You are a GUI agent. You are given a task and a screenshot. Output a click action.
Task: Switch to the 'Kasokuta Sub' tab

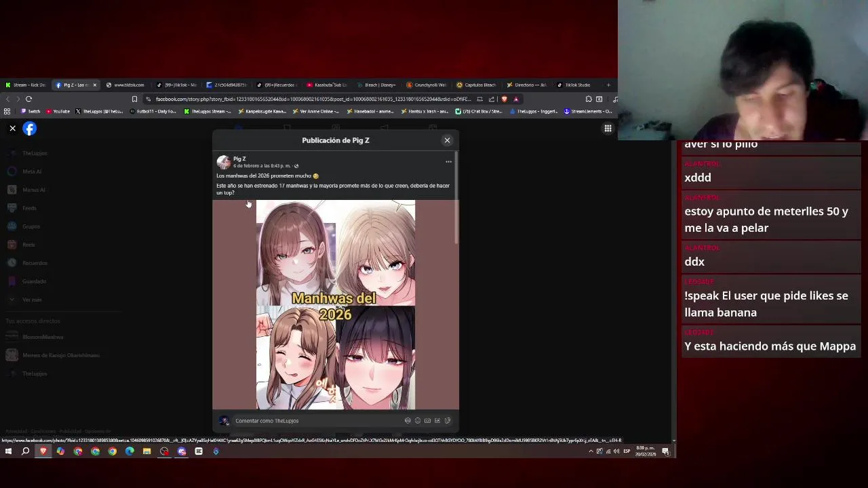(x=327, y=85)
